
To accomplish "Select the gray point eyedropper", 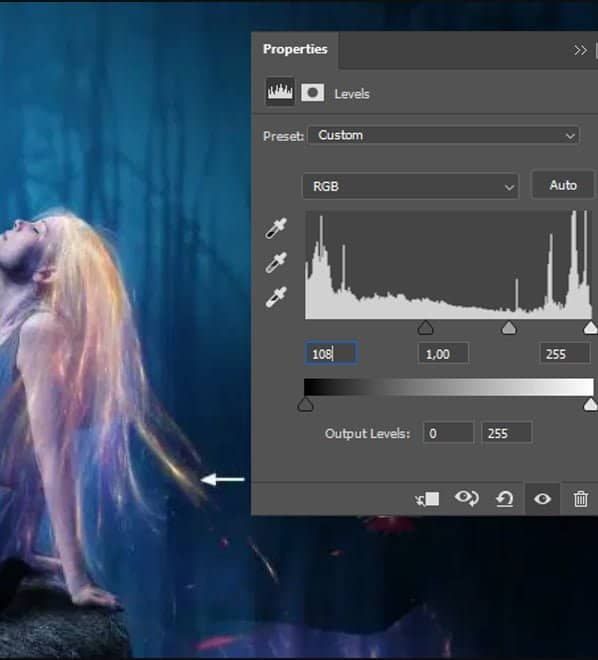I will click(276, 263).
